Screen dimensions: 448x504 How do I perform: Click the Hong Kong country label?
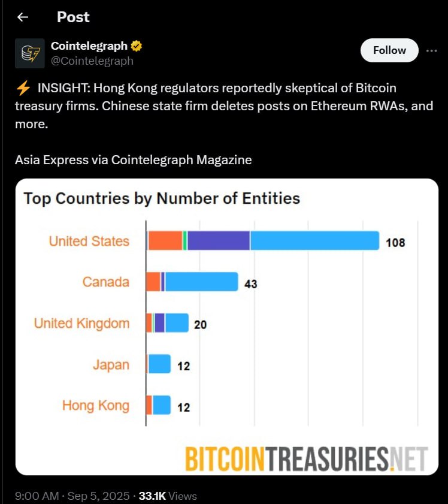[x=96, y=406]
